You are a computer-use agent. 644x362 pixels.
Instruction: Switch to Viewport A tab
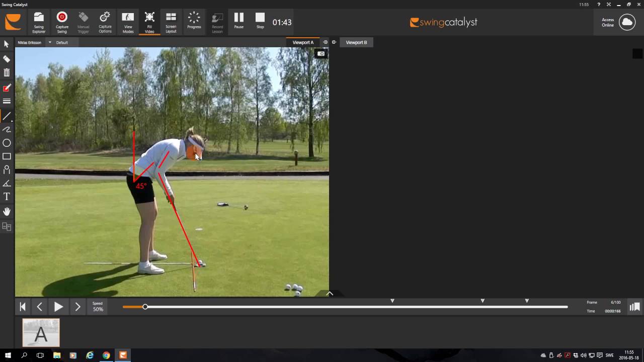(x=303, y=43)
